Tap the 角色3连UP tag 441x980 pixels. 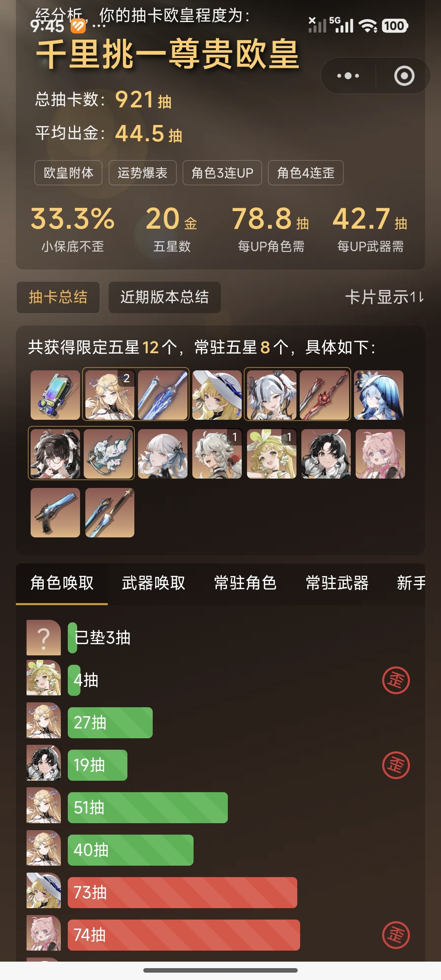click(222, 173)
